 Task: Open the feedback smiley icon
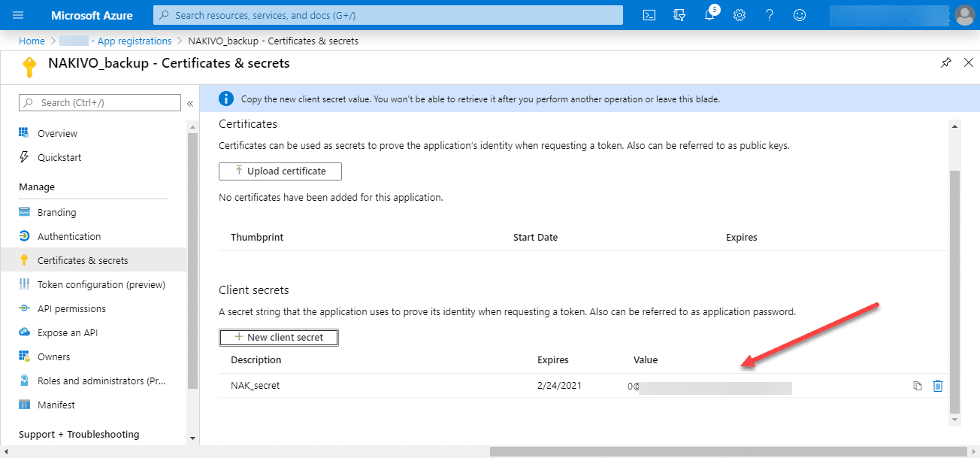pos(800,15)
